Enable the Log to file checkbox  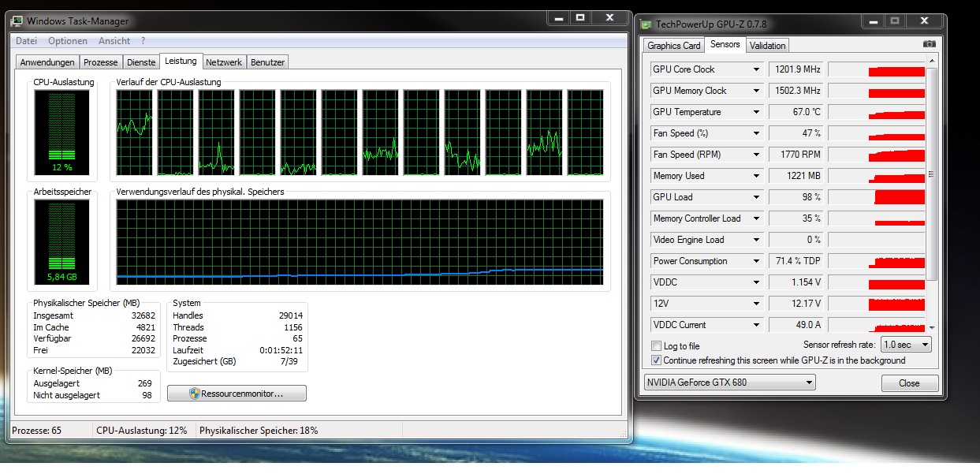pyautogui.click(x=657, y=346)
